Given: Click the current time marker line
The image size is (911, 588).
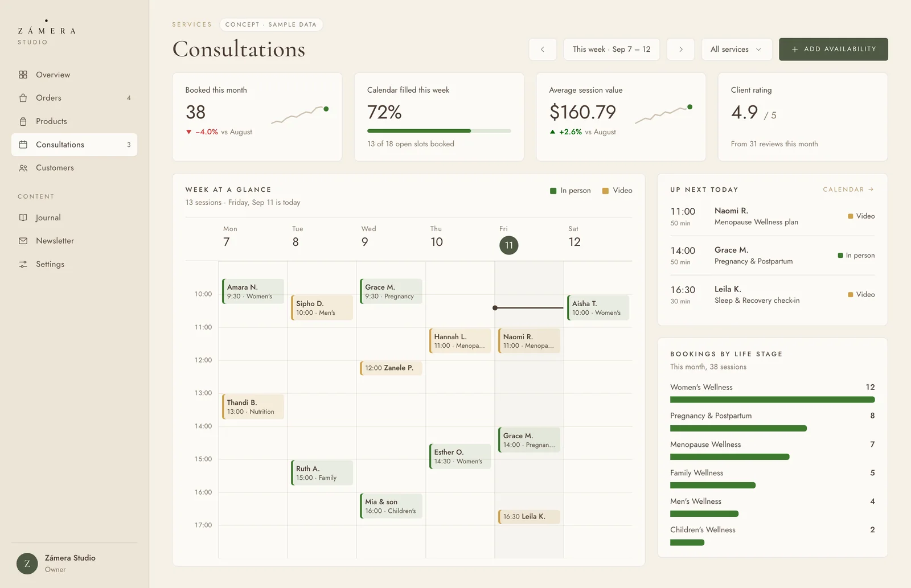Looking at the screenshot, I should point(529,308).
